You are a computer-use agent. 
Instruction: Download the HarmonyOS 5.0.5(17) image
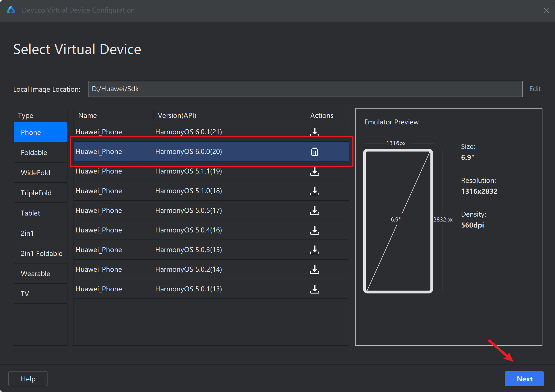tap(314, 211)
